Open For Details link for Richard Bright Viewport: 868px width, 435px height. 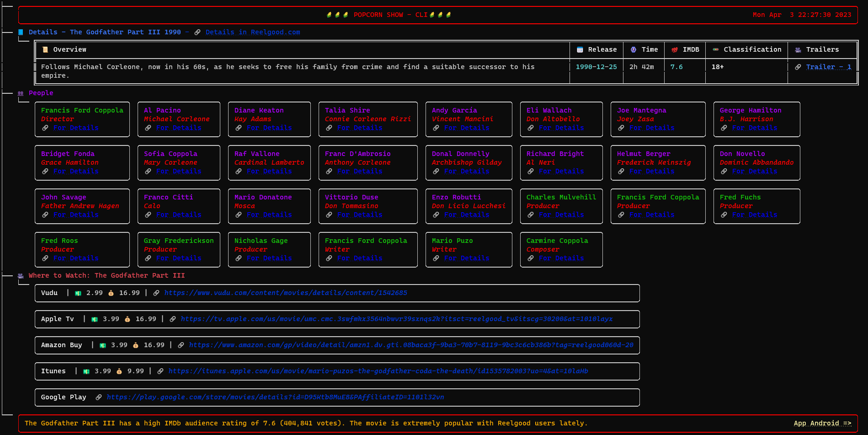(561, 172)
